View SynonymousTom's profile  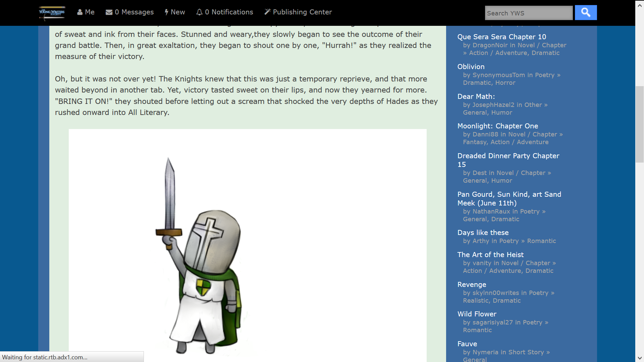pos(499,75)
